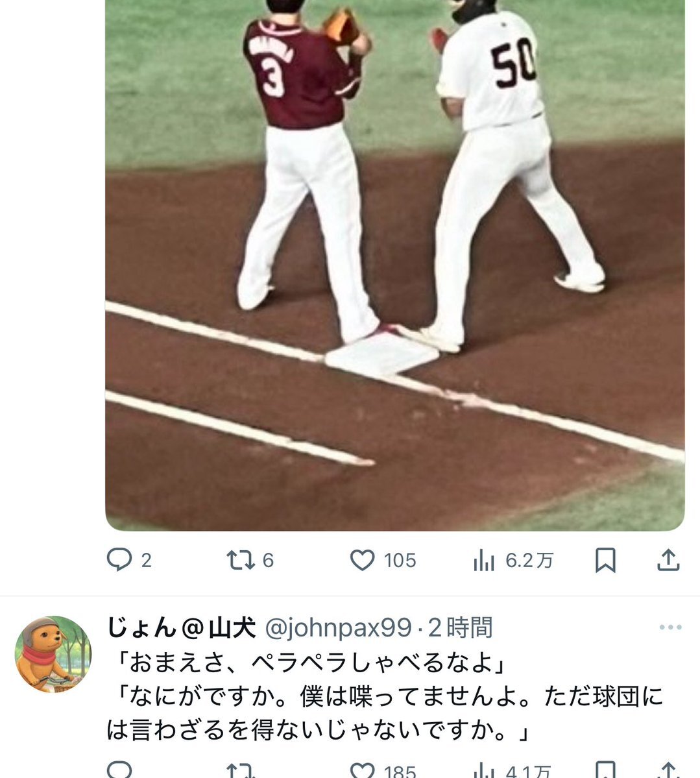Reply to じょん@山犬's tweet

point(119,771)
